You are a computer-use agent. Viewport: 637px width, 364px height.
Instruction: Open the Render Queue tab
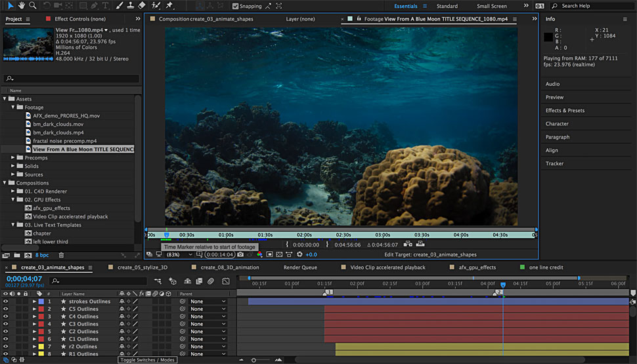(300, 268)
